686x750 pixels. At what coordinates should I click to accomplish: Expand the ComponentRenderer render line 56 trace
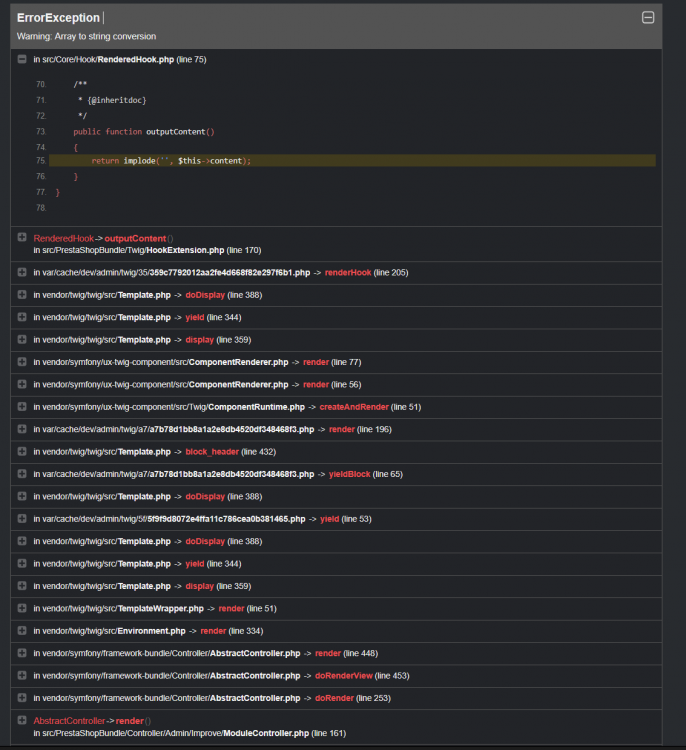pos(22,384)
